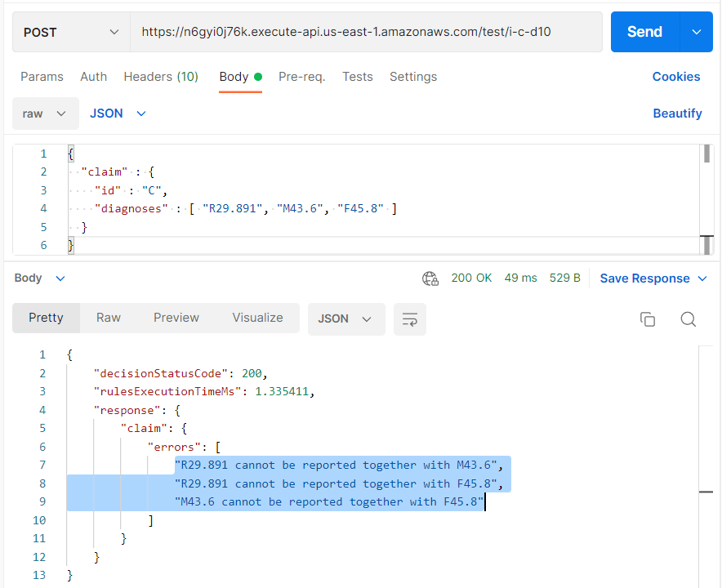Viewport: 722px width, 588px height.
Task: Expand the Send button options arrow
Action: point(696,32)
